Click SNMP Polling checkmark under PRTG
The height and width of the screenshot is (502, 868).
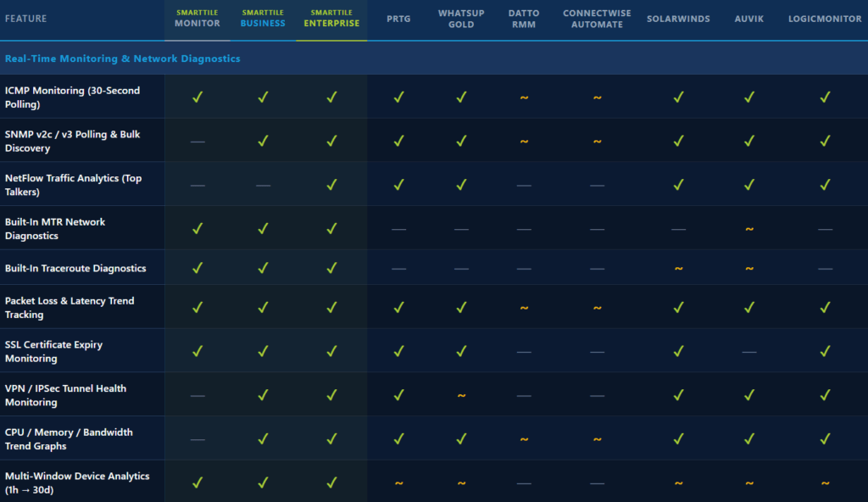pos(398,141)
